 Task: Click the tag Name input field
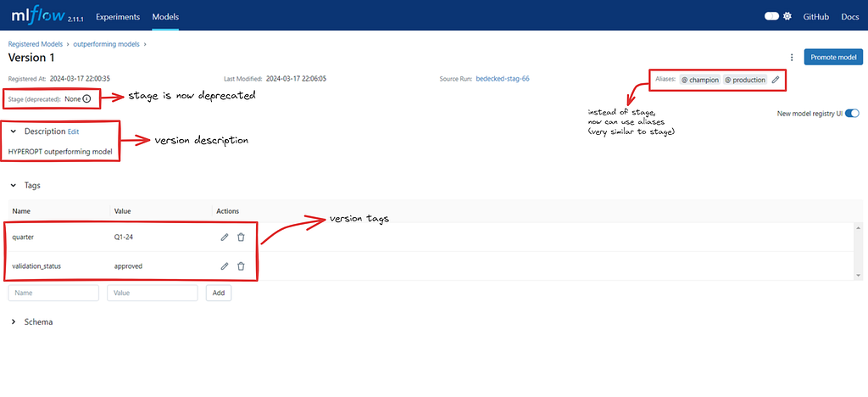[x=53, y=293]
